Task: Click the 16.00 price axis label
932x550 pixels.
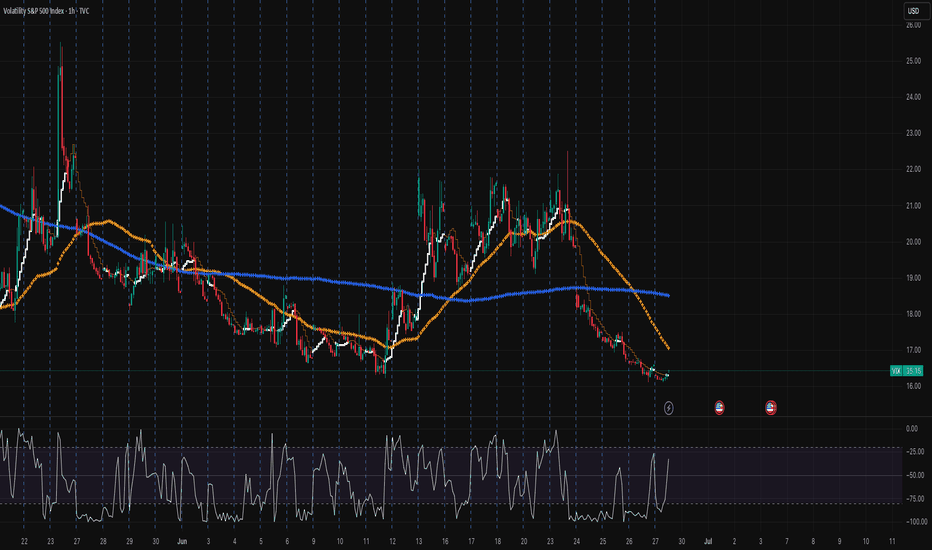Action: (x=913, y=386)
